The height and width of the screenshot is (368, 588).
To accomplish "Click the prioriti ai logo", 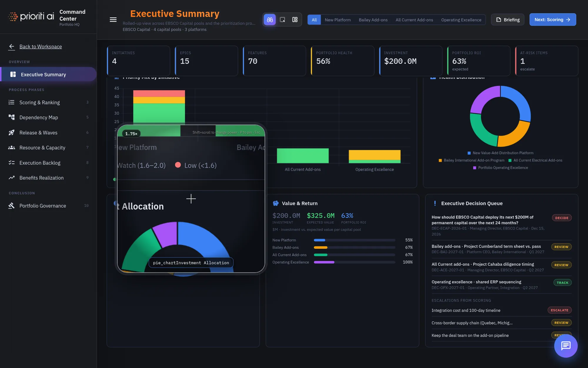I will (x=31, y=16).
